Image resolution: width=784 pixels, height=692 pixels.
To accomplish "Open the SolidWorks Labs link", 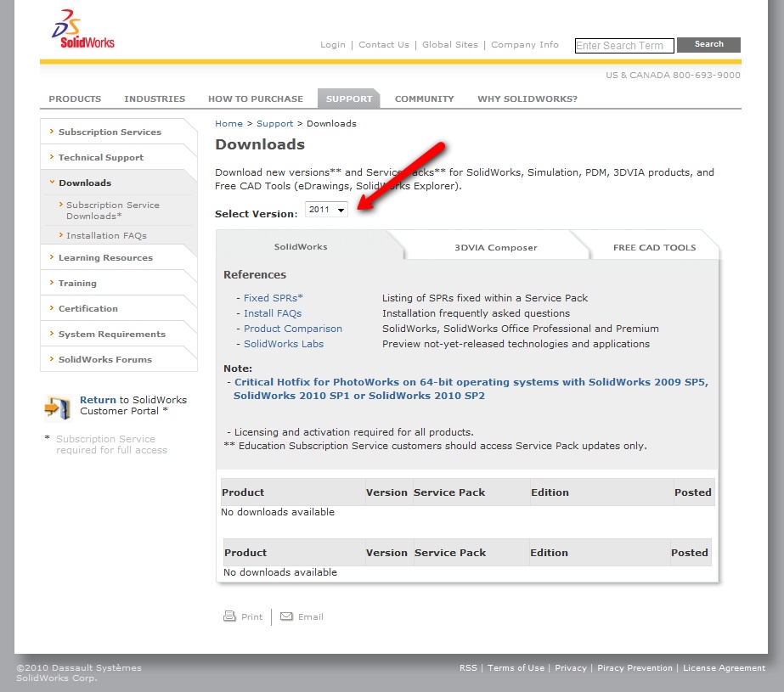I will (284, 344).
